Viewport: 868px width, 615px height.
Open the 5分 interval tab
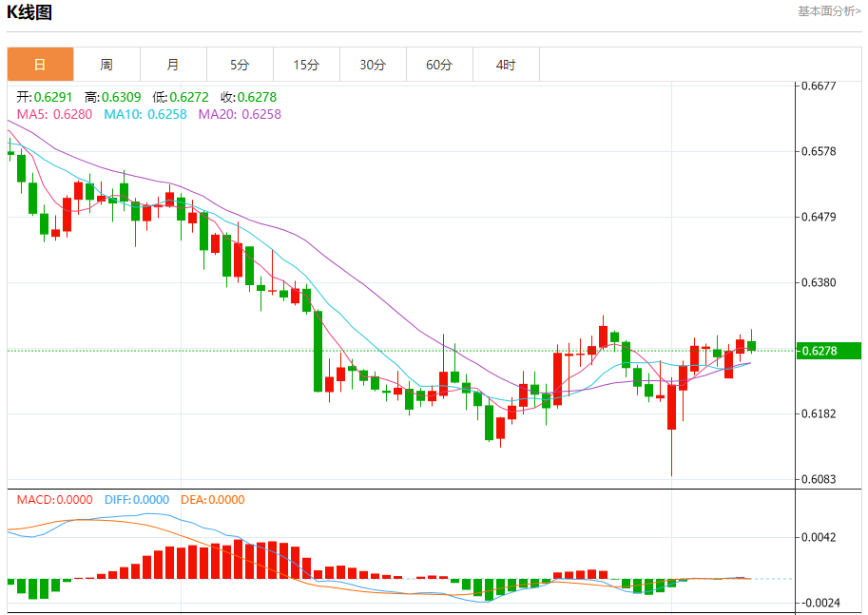coord(240,65)
